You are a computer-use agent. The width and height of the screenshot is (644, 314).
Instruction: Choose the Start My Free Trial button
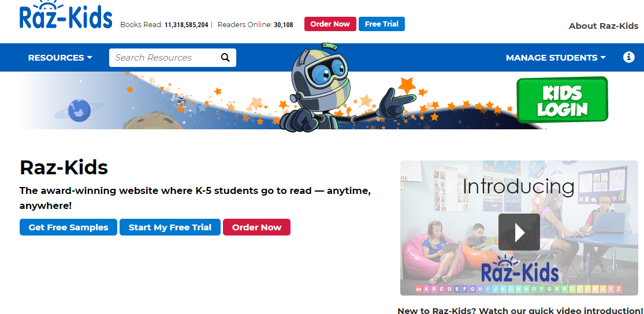click(170, 227)
